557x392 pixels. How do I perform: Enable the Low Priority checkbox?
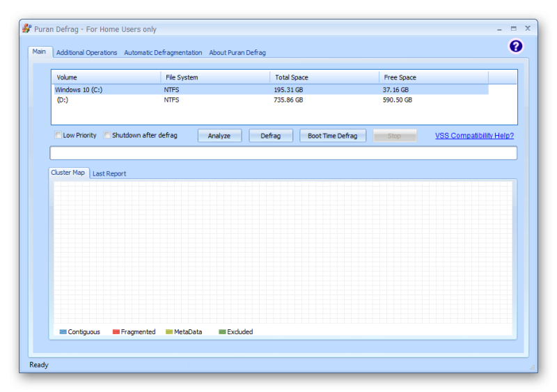coord(58,135)
